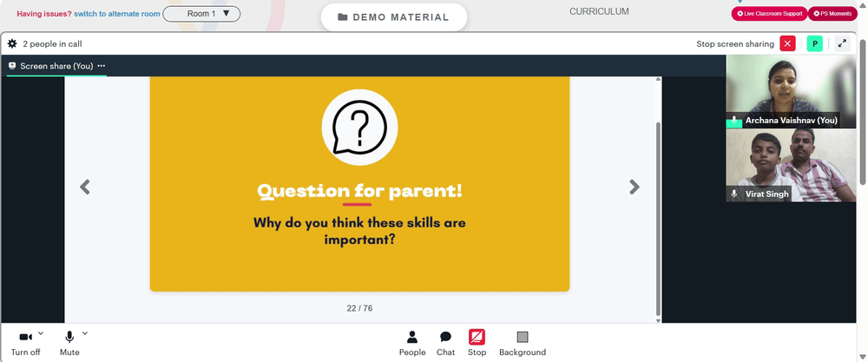This screenshot has width=868, height=362.
Task: Open call settings gear icon
Action: tap(12, 43)
